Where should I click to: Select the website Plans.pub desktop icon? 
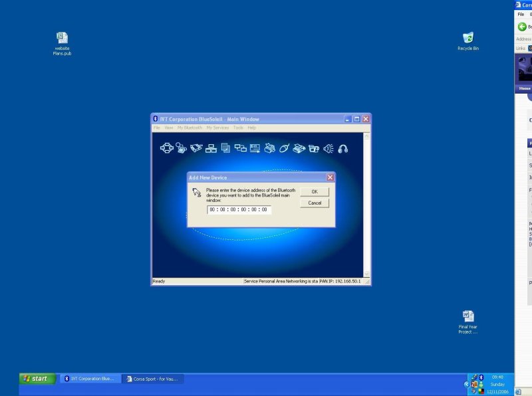(x=62, y=43)
